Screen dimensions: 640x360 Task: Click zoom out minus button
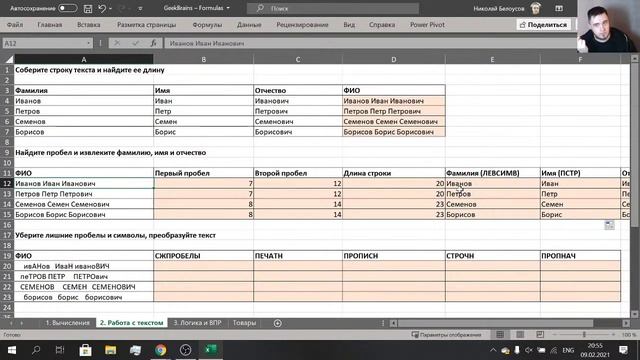click(x=555, y=335)
